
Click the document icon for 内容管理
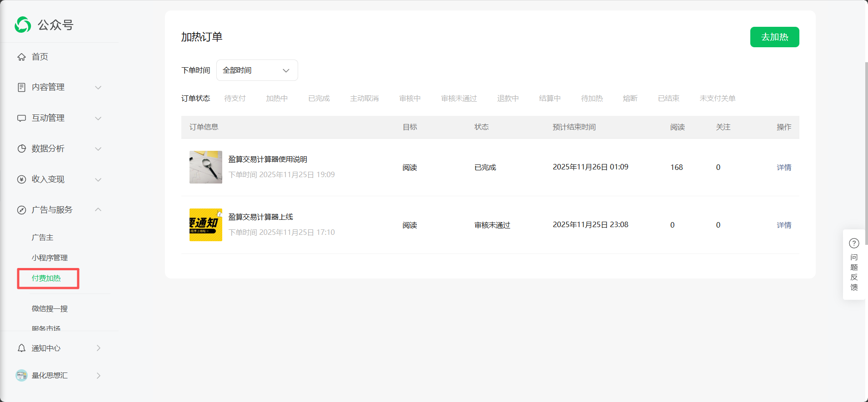pos(21,87)
